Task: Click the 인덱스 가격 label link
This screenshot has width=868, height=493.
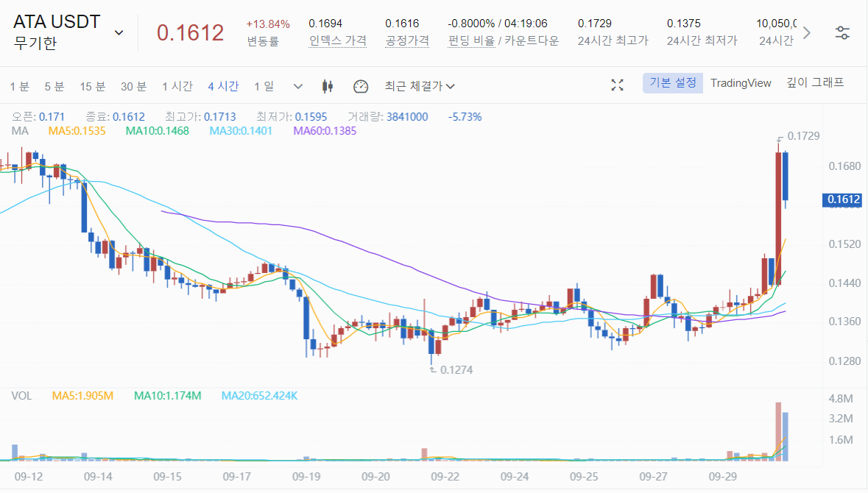Action: point(338,41)
